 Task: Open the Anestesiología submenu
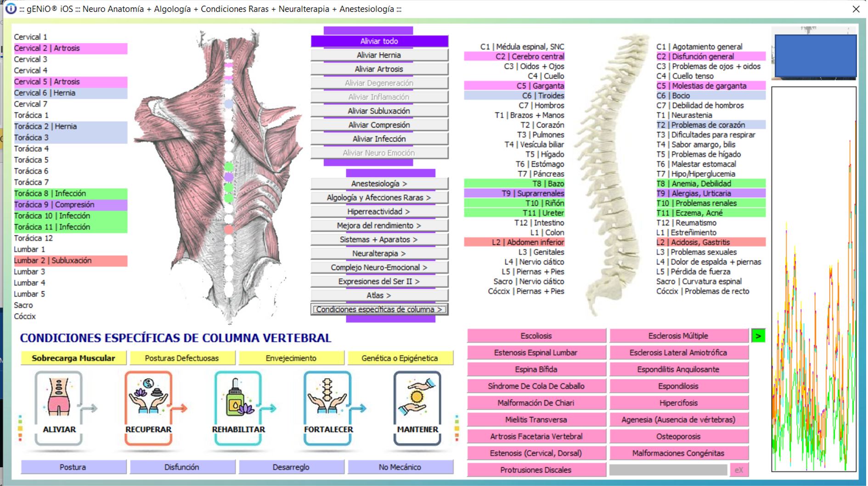pyautogui.click(x=379, y=184)
